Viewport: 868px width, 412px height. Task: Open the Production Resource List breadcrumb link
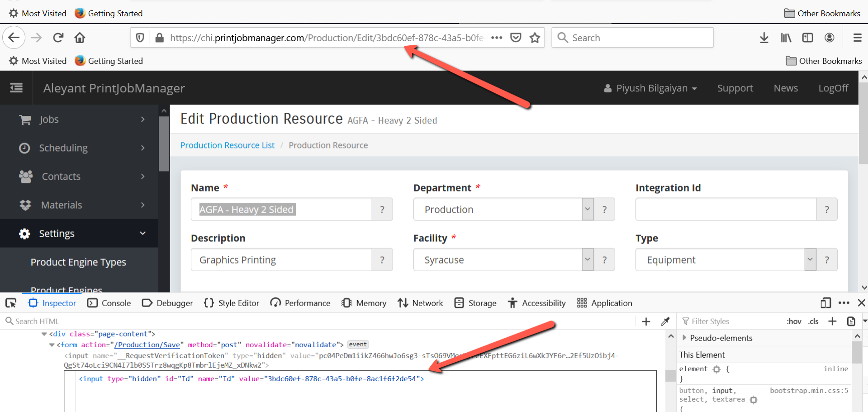coord(227,145)
